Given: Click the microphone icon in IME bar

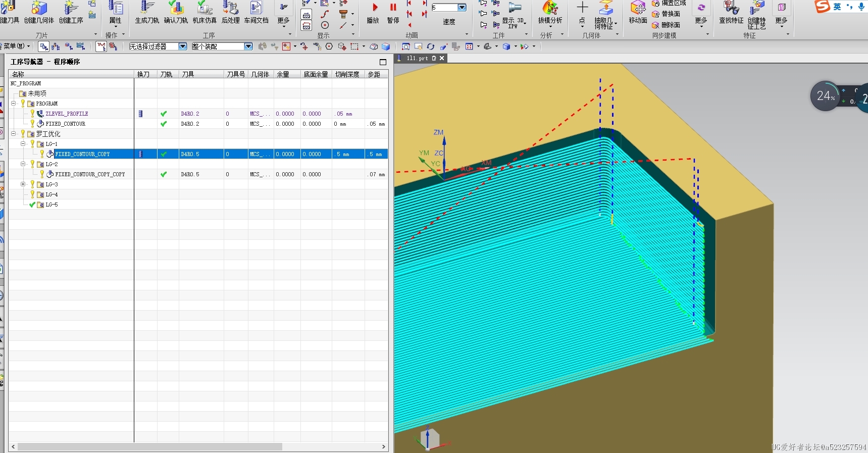Looking at the screenshot, I should click(x=861, y=7).
